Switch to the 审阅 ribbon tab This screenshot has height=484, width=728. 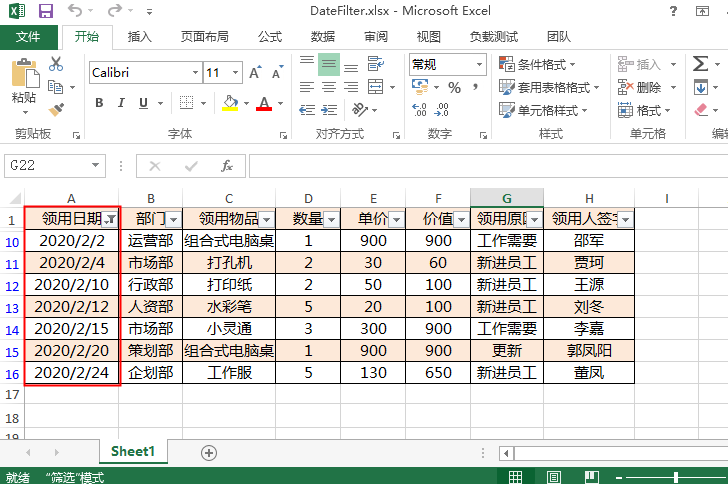pyautogui.click(x=376, y=37)
